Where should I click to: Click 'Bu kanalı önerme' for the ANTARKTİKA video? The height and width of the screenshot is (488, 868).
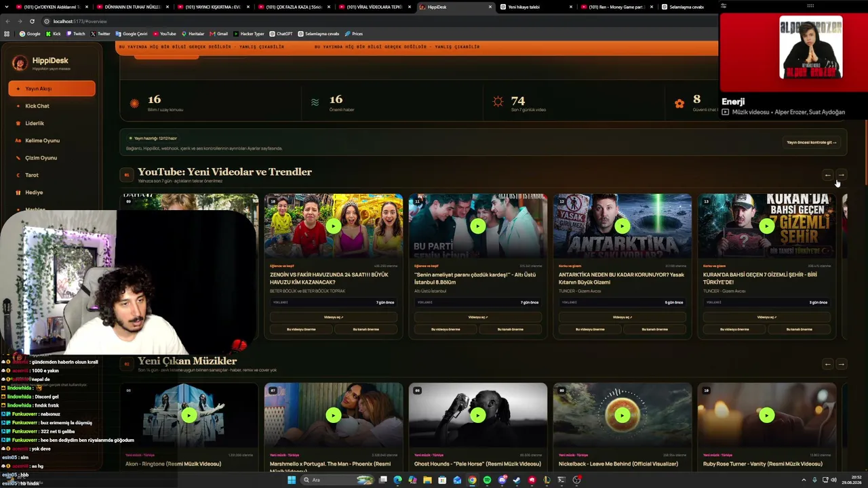pos(654,329)
